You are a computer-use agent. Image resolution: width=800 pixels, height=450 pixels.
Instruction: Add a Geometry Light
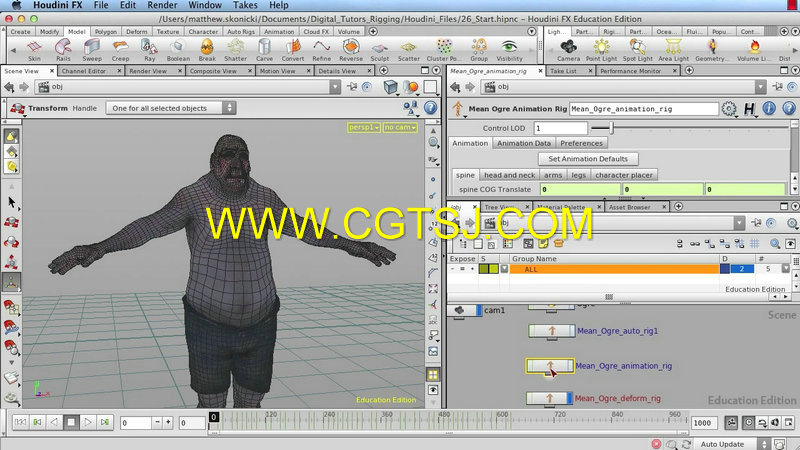tap(712, 51)
